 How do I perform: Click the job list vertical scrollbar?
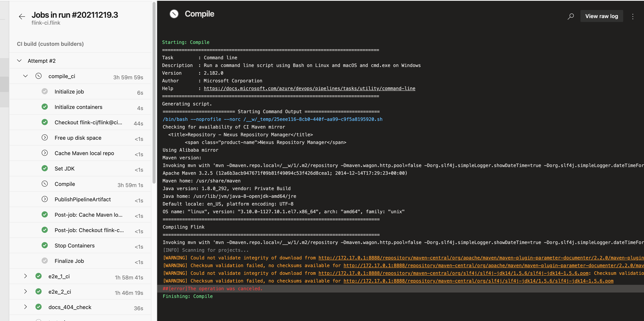pos(154,92)
